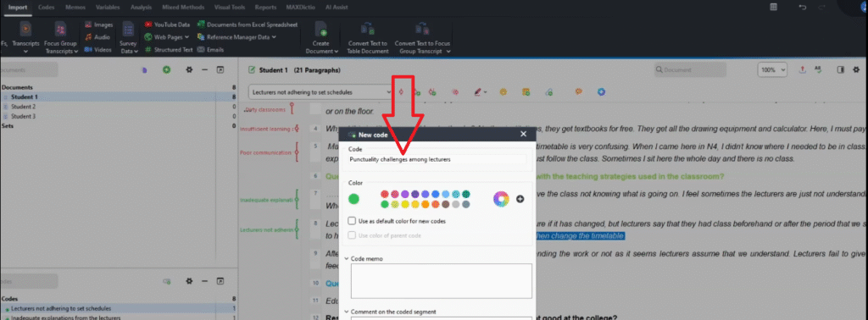868x320 pixels.
Task: Pick the yellow color swatch
Action: point(404,205)
